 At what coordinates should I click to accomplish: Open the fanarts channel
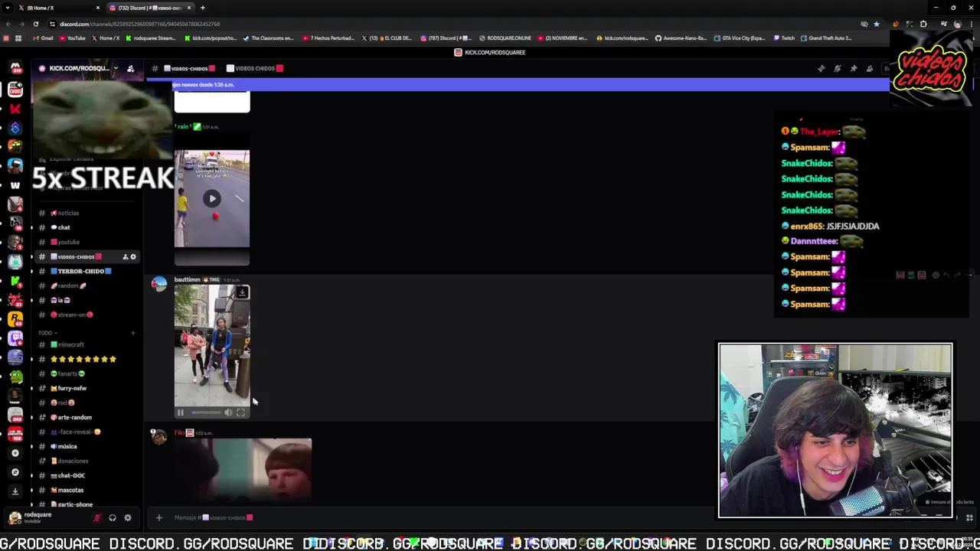(x=86, y=373)
